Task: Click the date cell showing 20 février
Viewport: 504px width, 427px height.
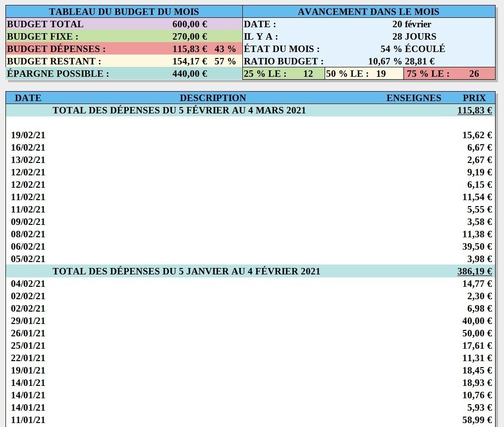Action: 412,24
